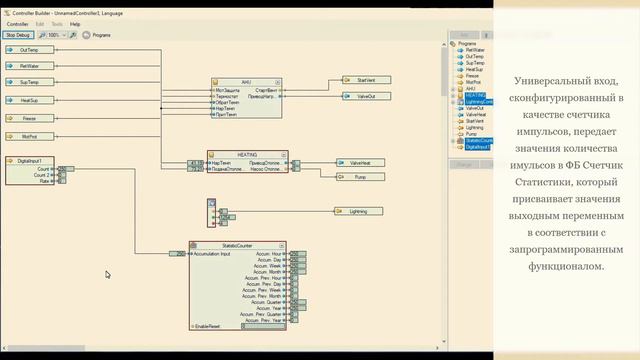Click the horizontal scrollbar thumb below the canvas
Viewport: 640px width, 360px height.
(x=46, y=348)
